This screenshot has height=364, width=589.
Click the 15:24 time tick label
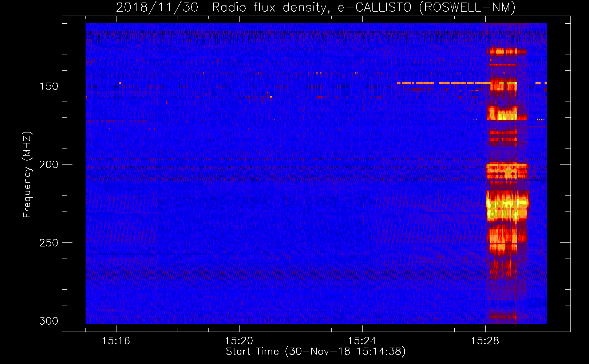(362, 341)
